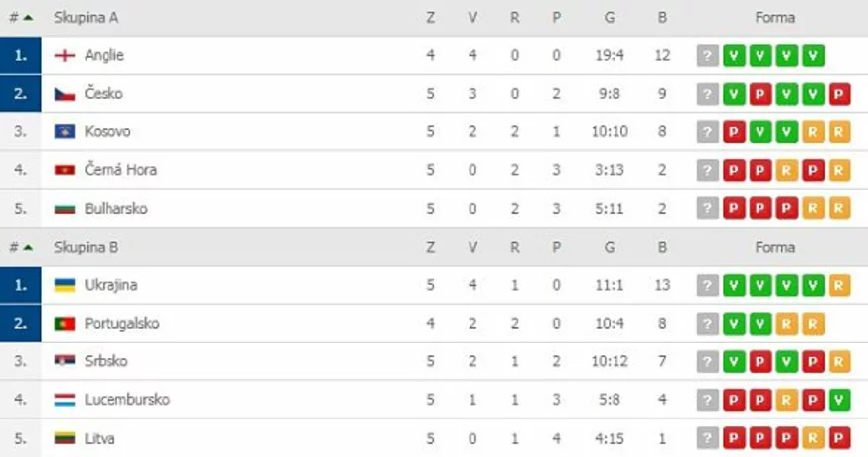
Task: Sort Skupina B by rank arrow
Action: click(x=28, y=247)
